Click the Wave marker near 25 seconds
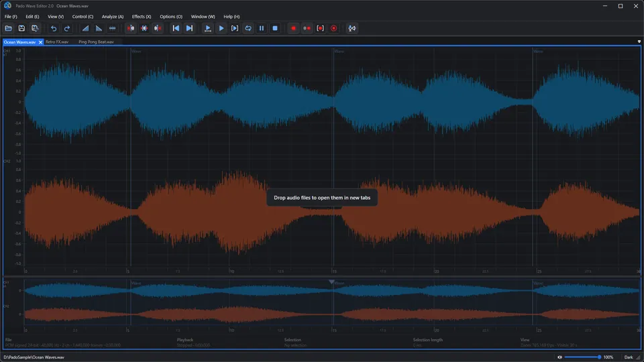 pos(539,52)
